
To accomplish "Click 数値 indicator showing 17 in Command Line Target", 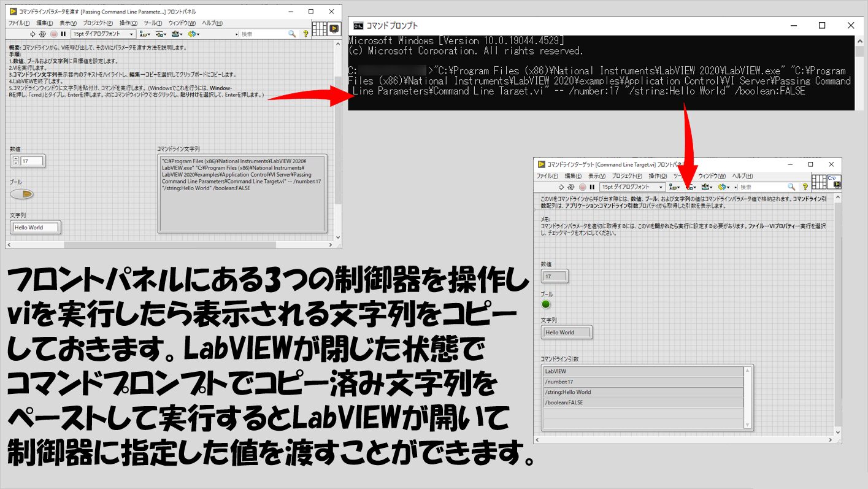I will [555, 277].
